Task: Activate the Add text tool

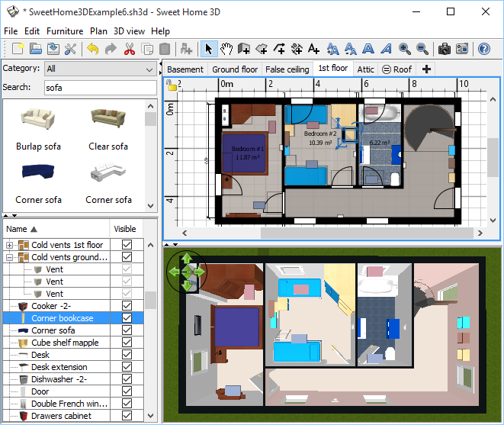Action: (x=313, y=50)
